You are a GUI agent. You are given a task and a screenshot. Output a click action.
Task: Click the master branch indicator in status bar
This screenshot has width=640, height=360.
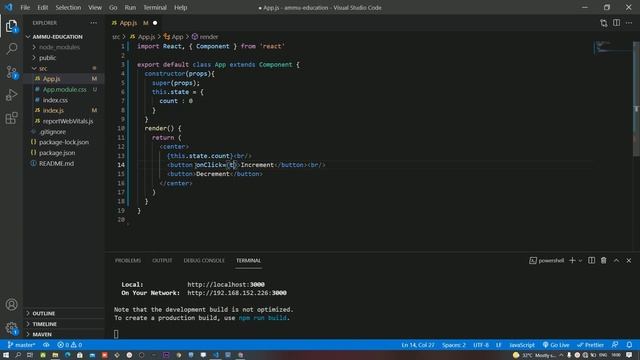22,345
